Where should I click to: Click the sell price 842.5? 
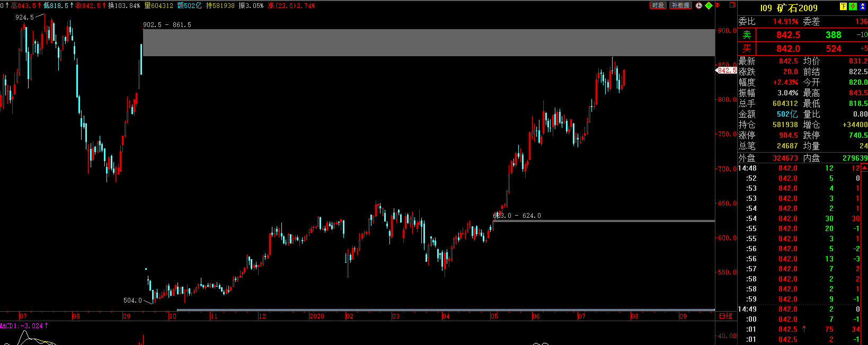click(x=789, y=35)
